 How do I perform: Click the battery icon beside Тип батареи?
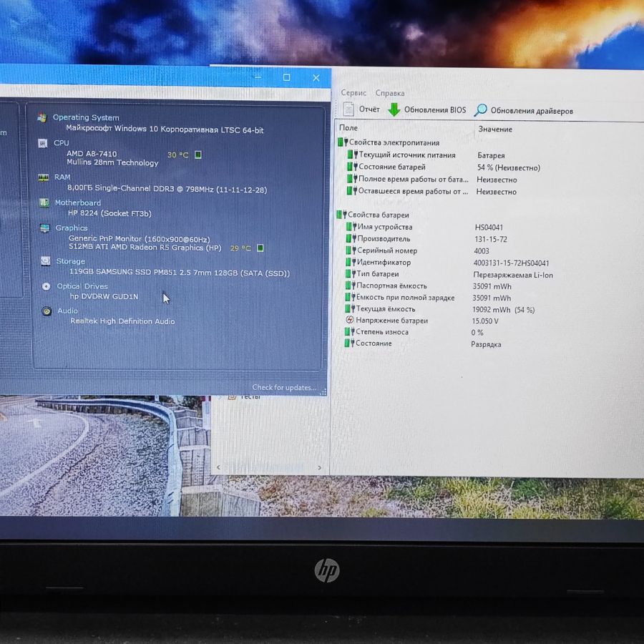pyautogui.click(x=351, y=273)
